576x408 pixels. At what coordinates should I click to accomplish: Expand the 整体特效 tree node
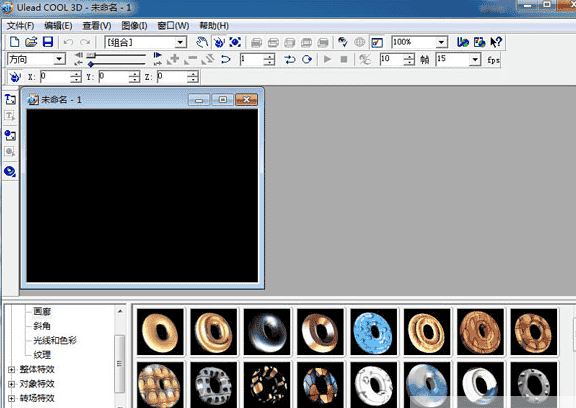click(11, 369)
